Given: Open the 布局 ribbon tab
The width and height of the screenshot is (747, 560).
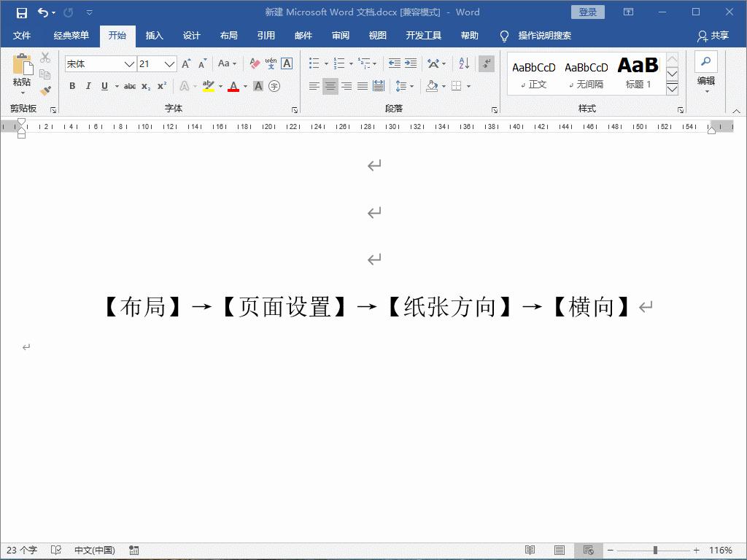Looking at the screenshot, I should point(228,34).
